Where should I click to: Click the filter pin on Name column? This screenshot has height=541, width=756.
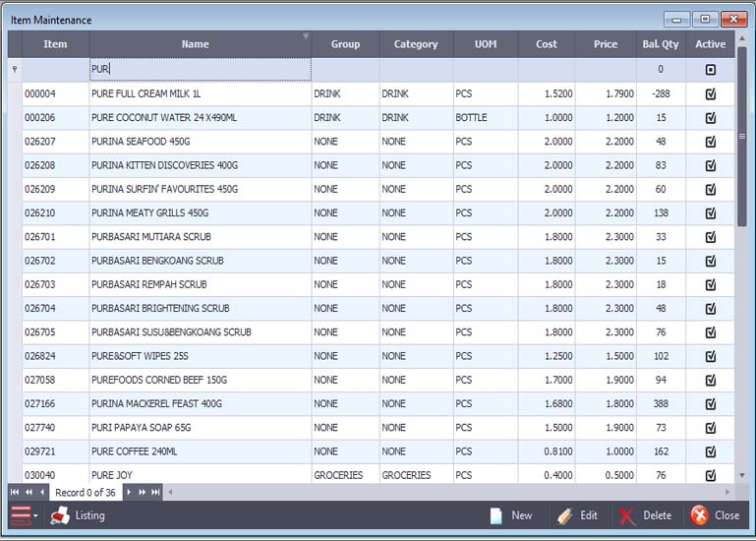(x=305, y=36)
